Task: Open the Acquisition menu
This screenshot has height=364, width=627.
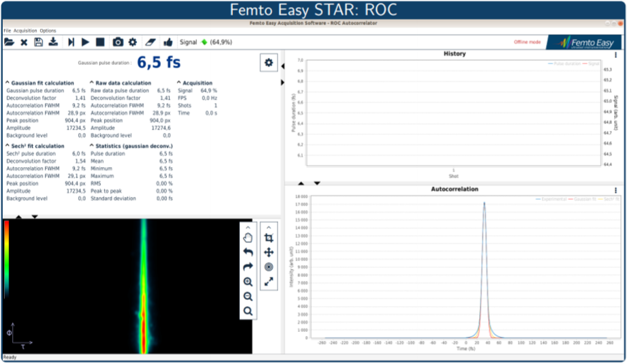Action: pyautogui.click(x=25, y=31)
